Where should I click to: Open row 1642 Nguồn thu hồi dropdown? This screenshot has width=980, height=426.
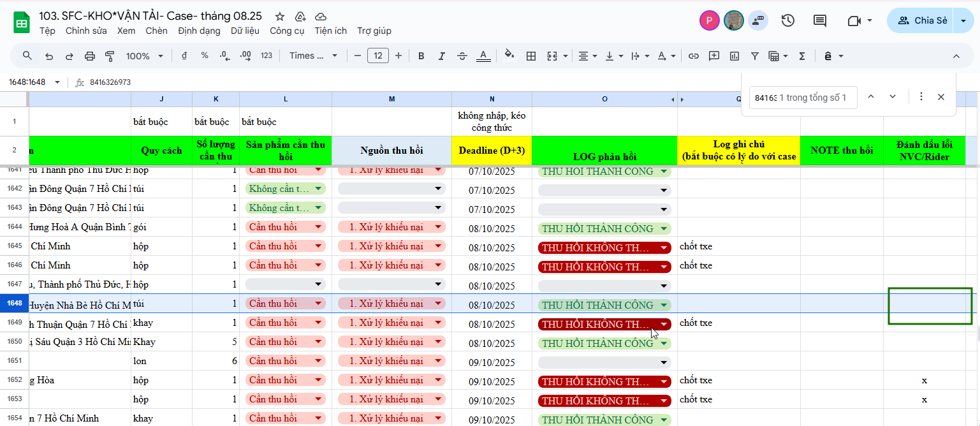(x=391, y=189)
